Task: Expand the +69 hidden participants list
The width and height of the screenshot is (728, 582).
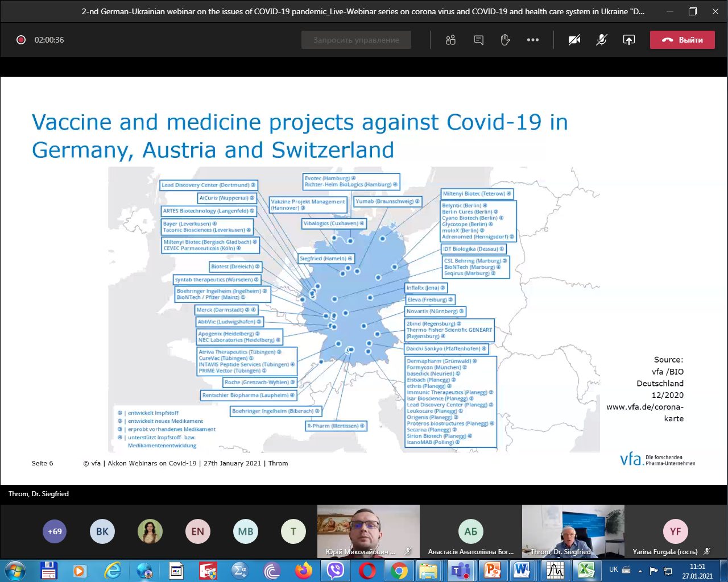Action: (x=55, y=531)
